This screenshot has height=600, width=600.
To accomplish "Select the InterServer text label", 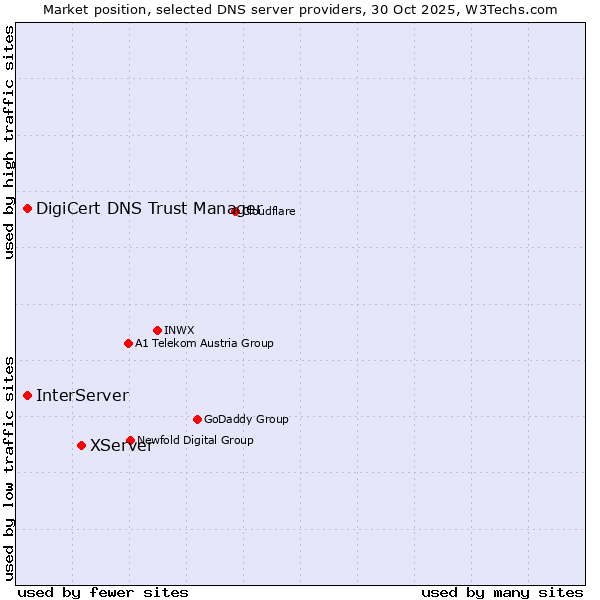I will click(82, 395).
